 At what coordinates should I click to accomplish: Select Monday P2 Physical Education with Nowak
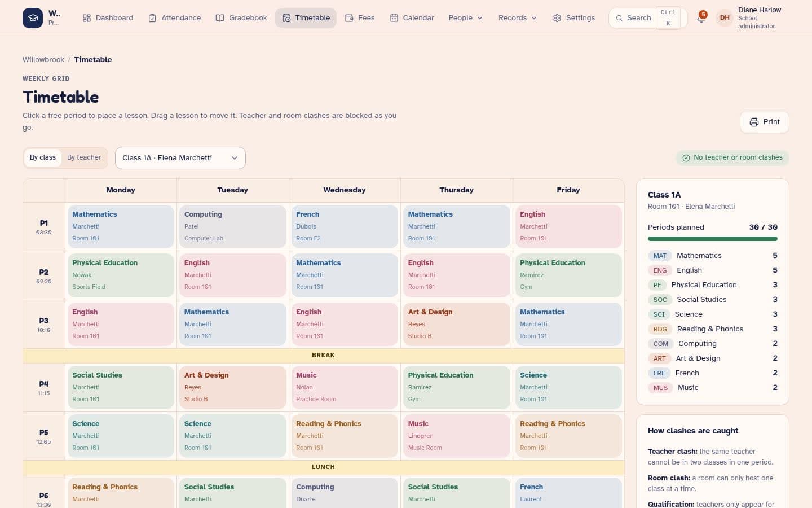pyautogui.click(x=121, y=275)
